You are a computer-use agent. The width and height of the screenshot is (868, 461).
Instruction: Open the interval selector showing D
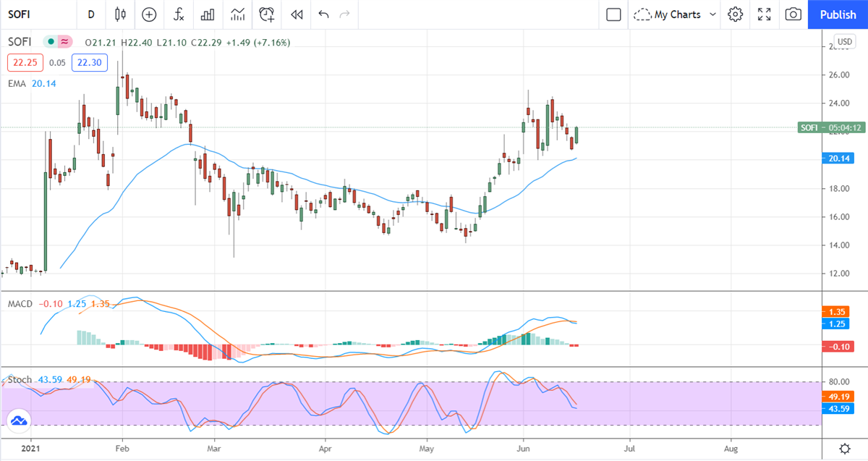tap(91, 14)
